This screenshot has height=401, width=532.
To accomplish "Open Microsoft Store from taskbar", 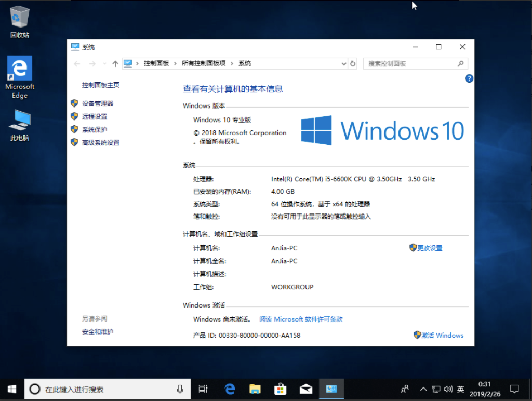I will (280, 389).
